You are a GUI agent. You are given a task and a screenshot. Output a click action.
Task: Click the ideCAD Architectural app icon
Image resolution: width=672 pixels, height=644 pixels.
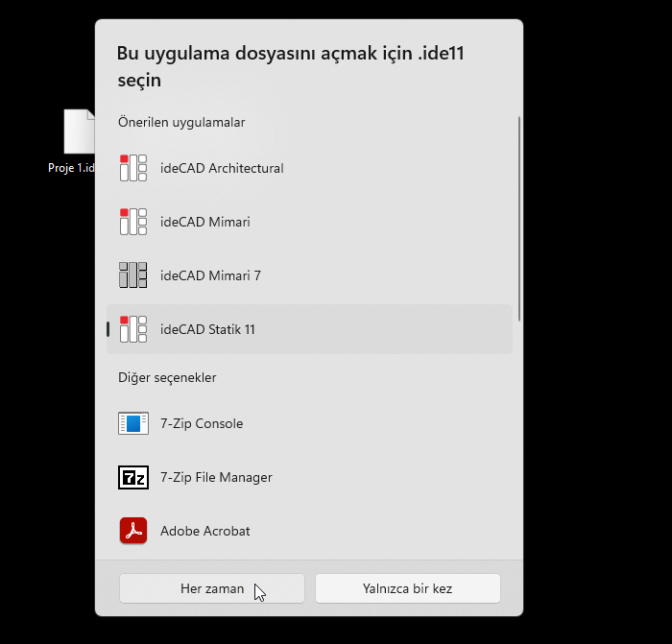pyautogui.click(x=132, y=168)
